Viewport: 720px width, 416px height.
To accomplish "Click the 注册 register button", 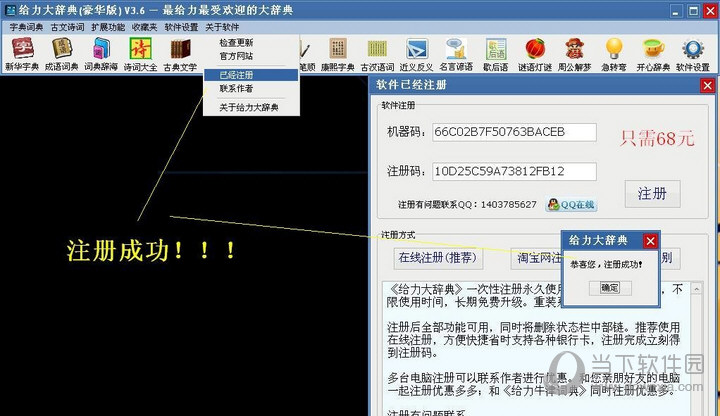I will pyautogui.click(x=652, y=193).
